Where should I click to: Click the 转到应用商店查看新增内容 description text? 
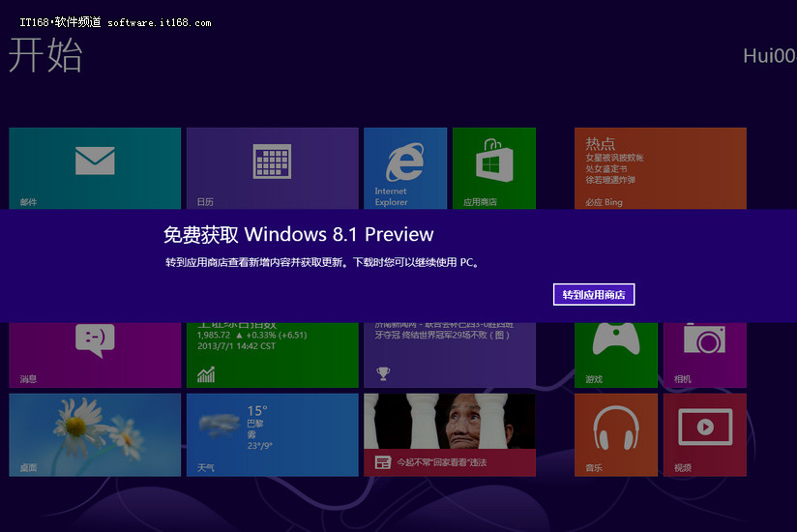pyautogui.click(x=322, y=262)
